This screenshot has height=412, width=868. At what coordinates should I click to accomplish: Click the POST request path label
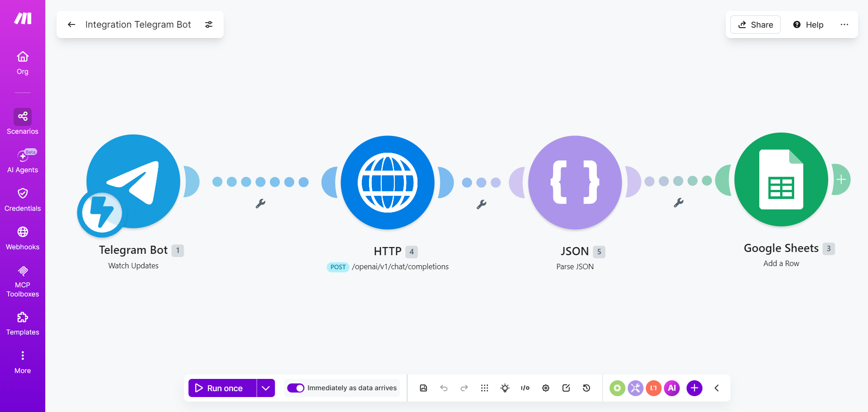pyautogui.click(x=400, y=267)
